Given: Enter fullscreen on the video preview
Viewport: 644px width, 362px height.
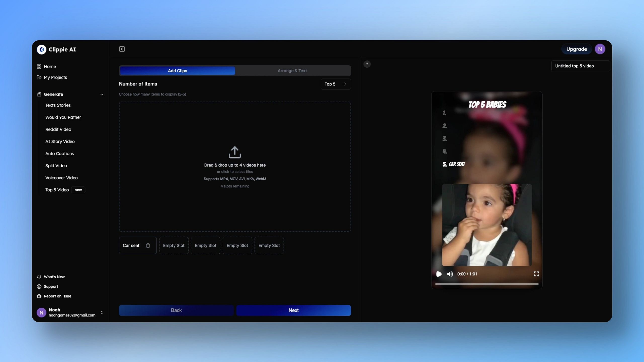Looking at the screenshot, I should point(536,274).
